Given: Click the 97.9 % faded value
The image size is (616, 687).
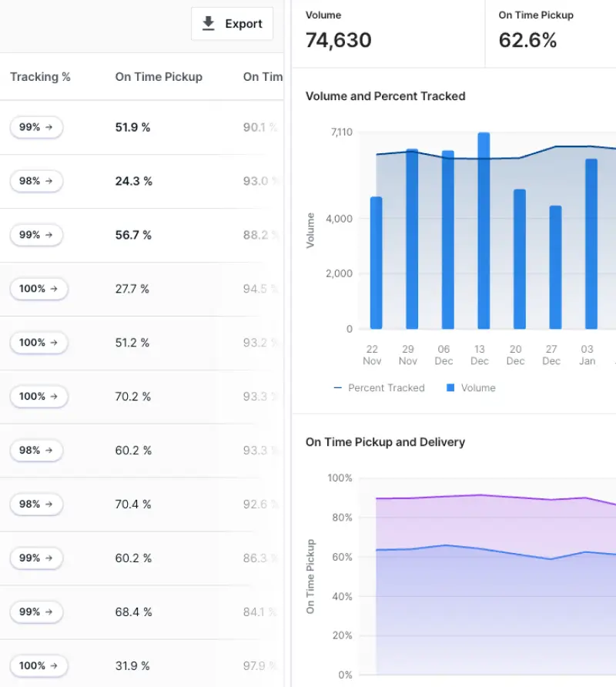Looking at the screenshot, I should click(x=260, y=665).
